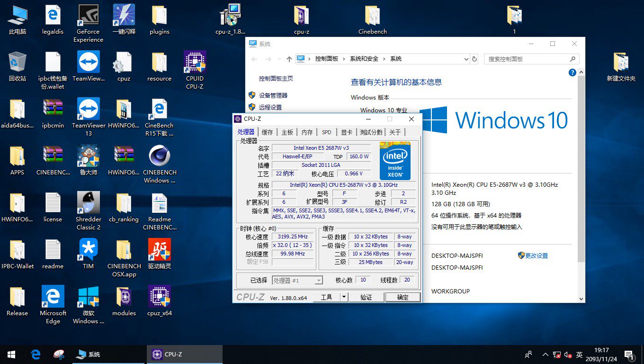This screenshot has width=644, height=364.
Task: Switch to the SPD tab in CPU-Z
Action: (327, 132)
